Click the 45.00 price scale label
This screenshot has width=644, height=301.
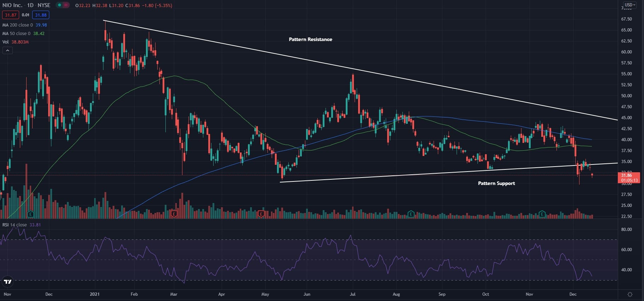pos(626,118)
